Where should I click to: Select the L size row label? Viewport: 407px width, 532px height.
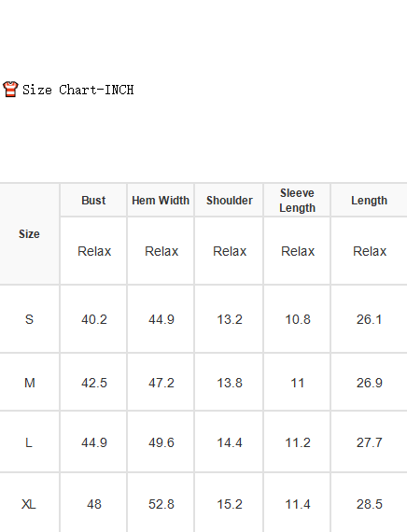click(29, 442)
